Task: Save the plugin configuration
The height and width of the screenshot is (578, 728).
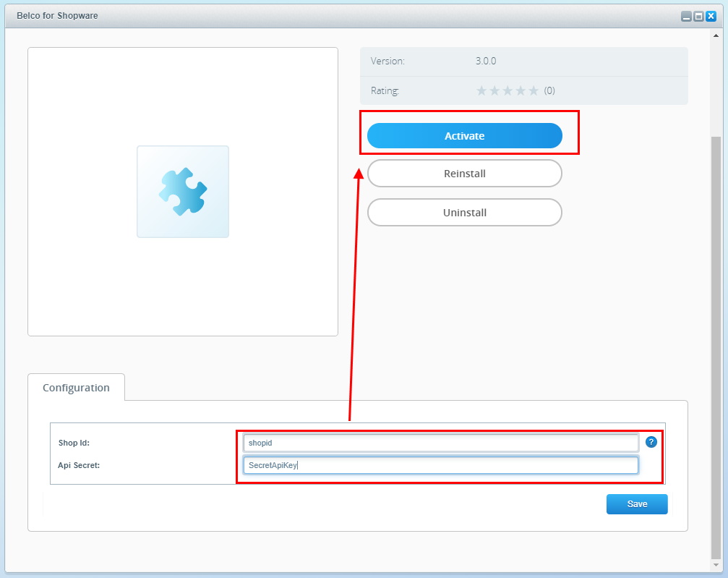Action: pos(636,504)
